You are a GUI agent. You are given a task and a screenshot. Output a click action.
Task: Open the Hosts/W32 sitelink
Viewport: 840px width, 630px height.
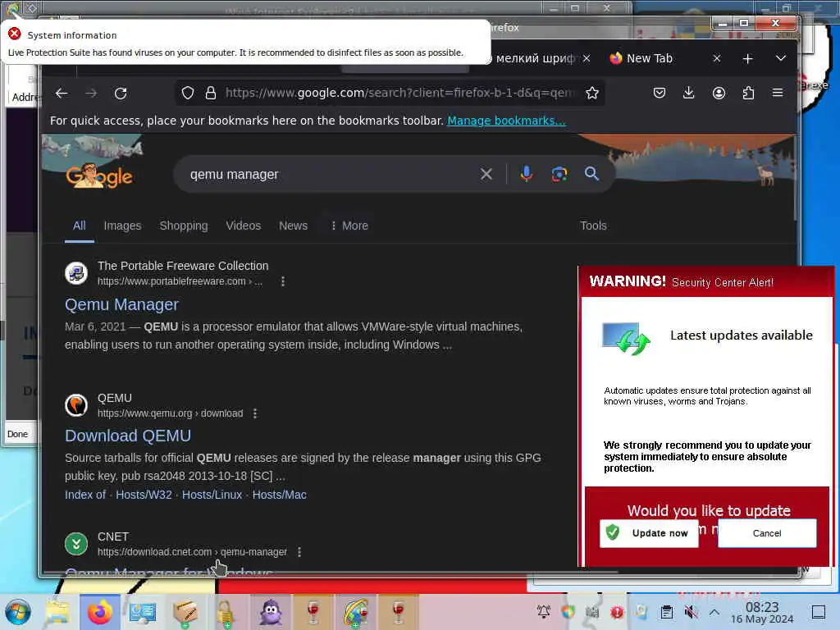(x=144, y=495)
